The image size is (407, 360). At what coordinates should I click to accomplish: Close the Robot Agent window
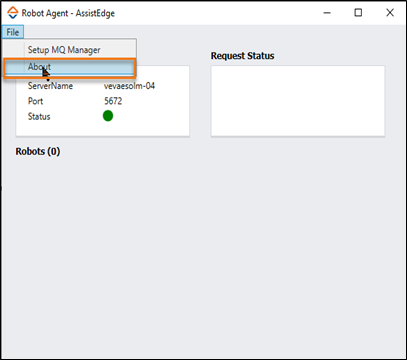click(x=390, y=13)
